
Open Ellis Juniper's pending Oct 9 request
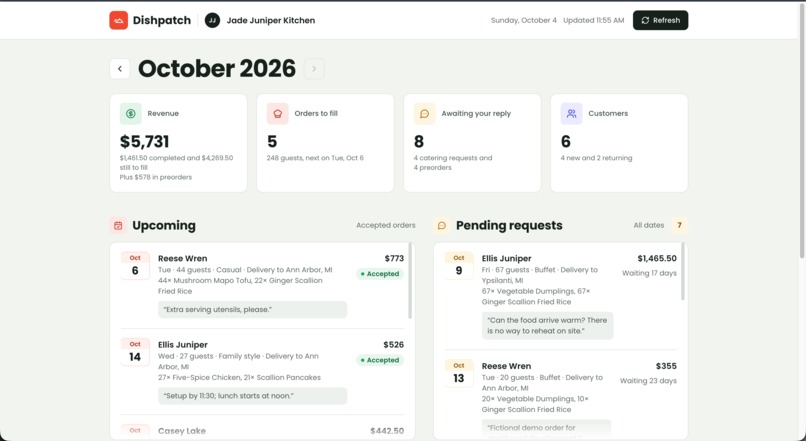pyautogui.click(x=560, y=296)
